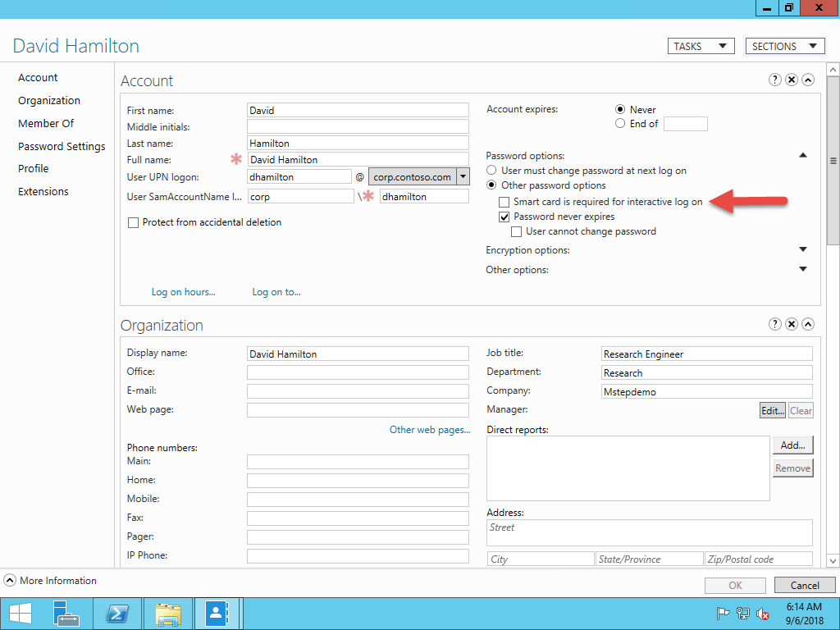Click the help icon in Account section
The width and height of the screenshot is (840, 630).
click(x=774, y=80)
